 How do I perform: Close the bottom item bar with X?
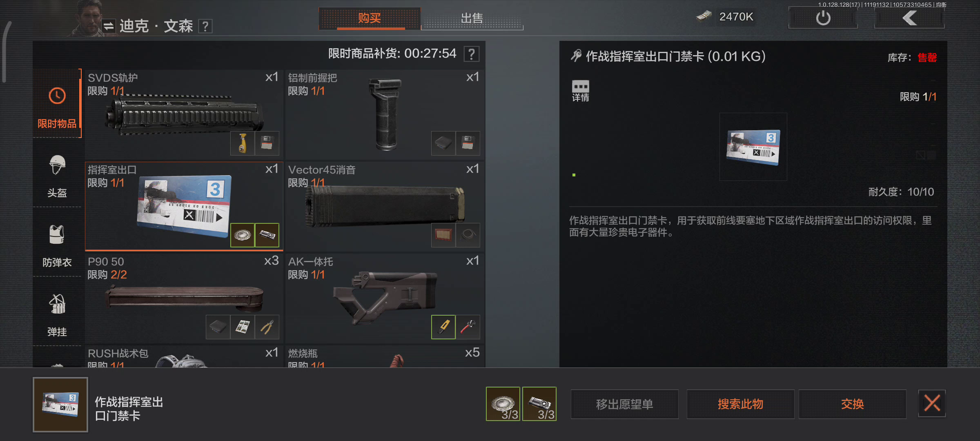coord(932,403)
